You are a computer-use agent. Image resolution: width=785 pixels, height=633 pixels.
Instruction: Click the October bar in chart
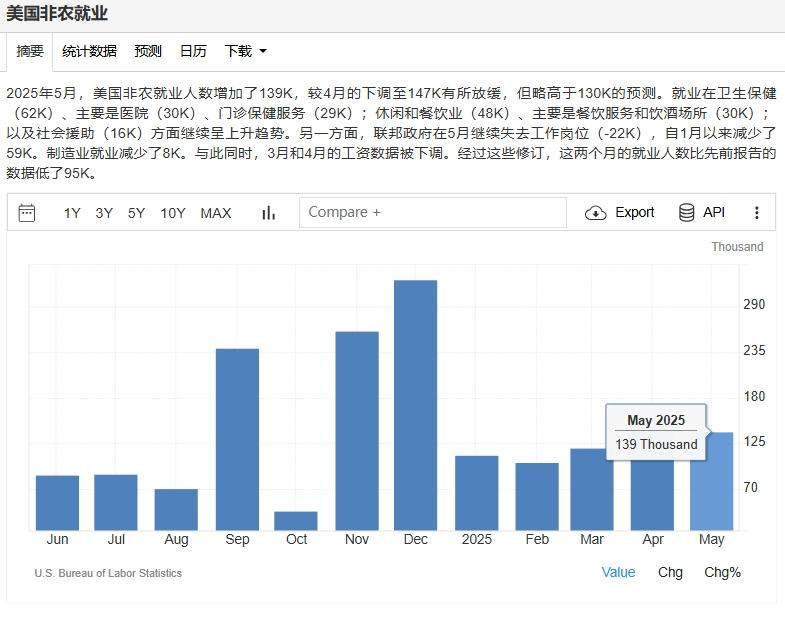pos(296,521)
